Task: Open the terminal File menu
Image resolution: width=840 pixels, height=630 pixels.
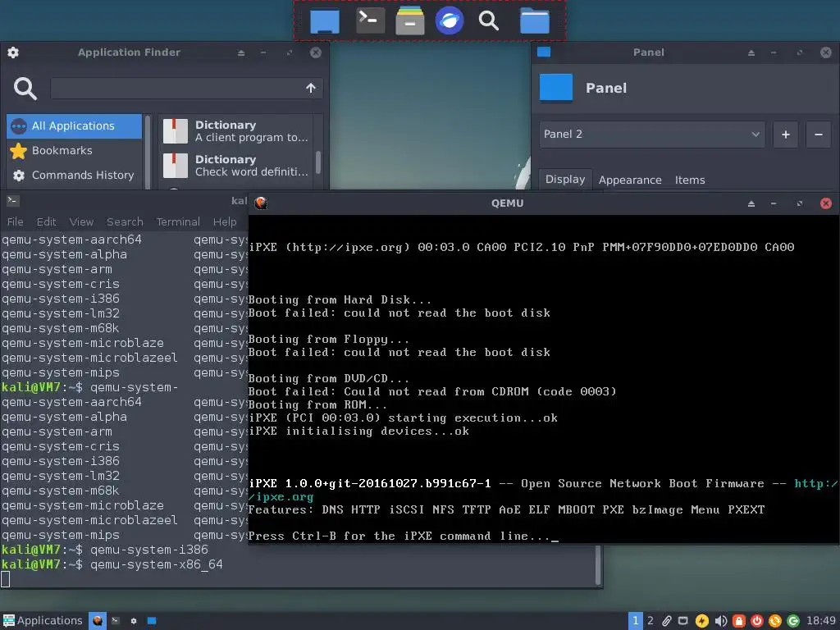Action: coord(15,221)
